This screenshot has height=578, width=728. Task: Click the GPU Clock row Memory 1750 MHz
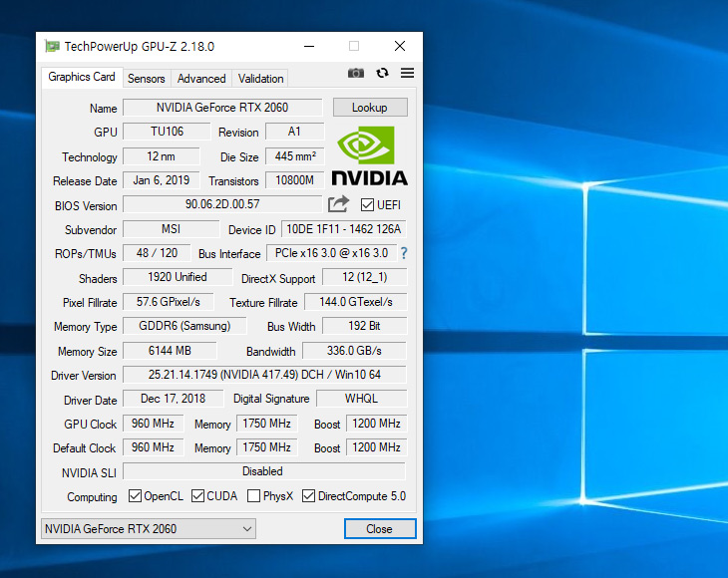point(266,424)
